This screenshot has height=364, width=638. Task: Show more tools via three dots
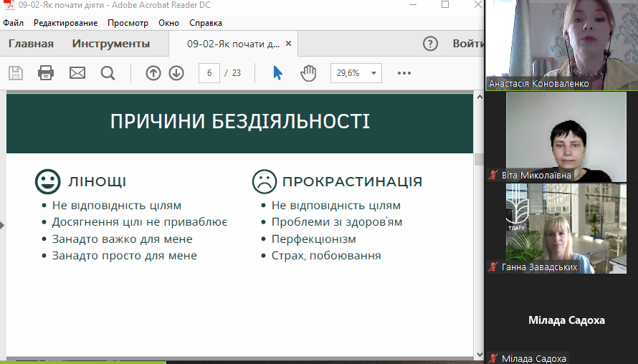[404, 72]
